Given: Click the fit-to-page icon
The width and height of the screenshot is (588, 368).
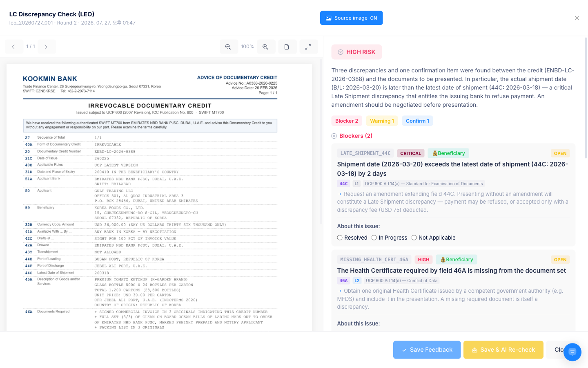Looking at the screenshot, I should pyautogui.click(x=287, y=47).
